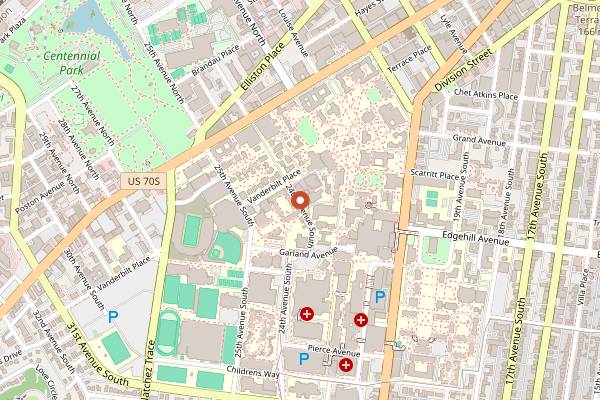The height and width of the screenshot is (400, 600).
Task: Click the Natchez Trace road label
Action: [x=149, y=370]
